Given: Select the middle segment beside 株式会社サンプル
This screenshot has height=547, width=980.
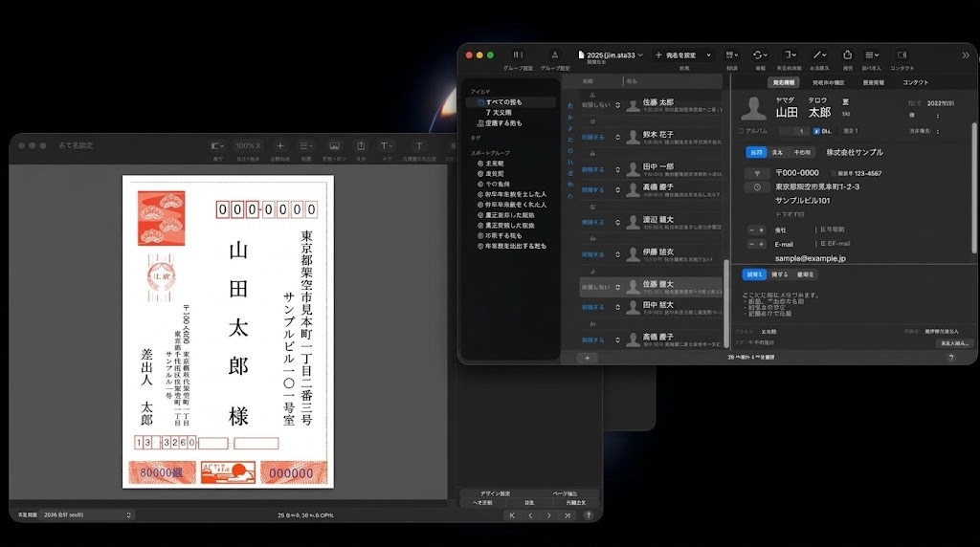Looking at the screenshot, I should pos(777,152).
